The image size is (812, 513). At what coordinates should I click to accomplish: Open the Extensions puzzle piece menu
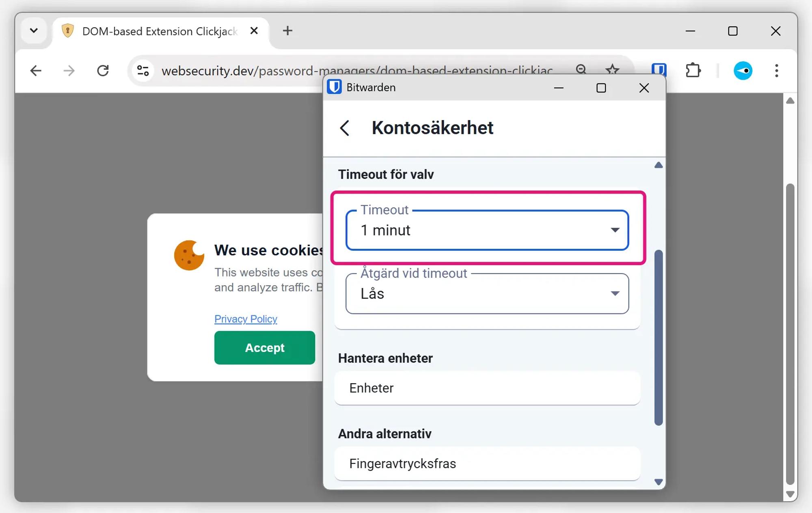point(693,71)
